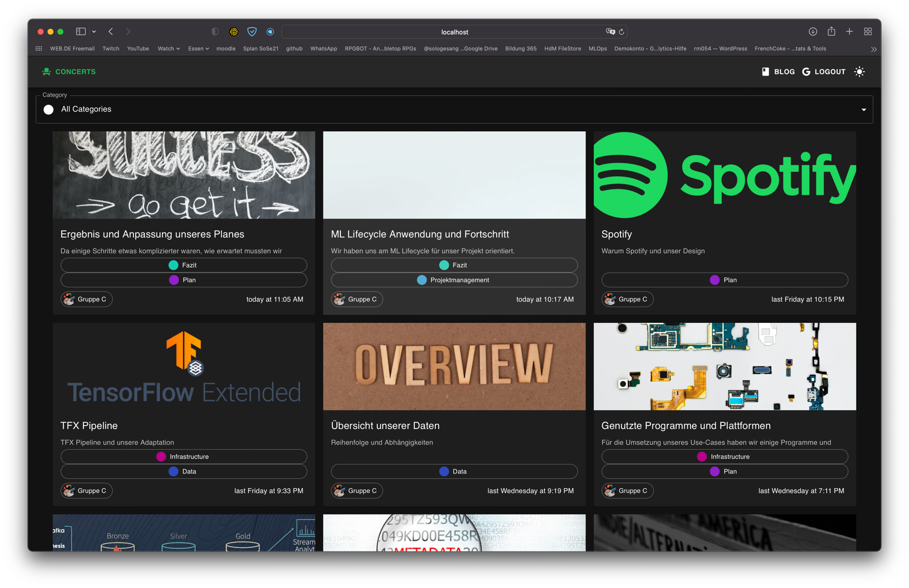
Task: Open Gruppe C author on TFX Pipeline post
Action: [x=86, y=491]
